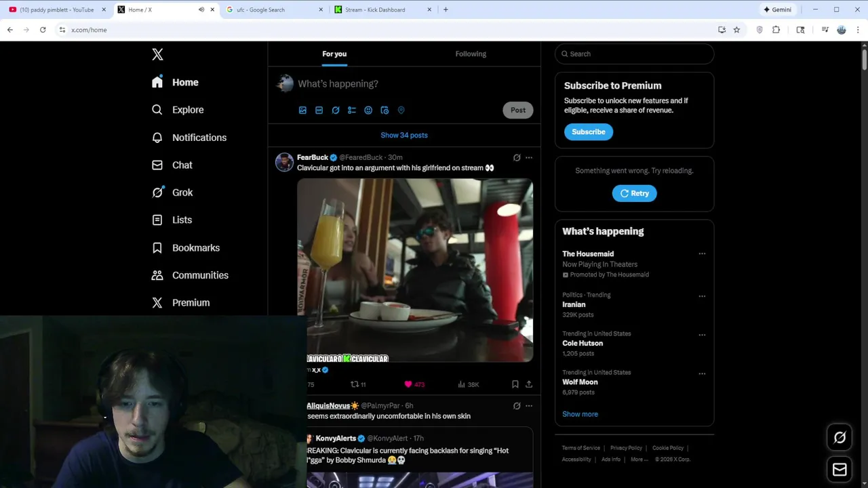The image size is (868, 488).
Task: Click the Search input box
Action: click(635, 54)
